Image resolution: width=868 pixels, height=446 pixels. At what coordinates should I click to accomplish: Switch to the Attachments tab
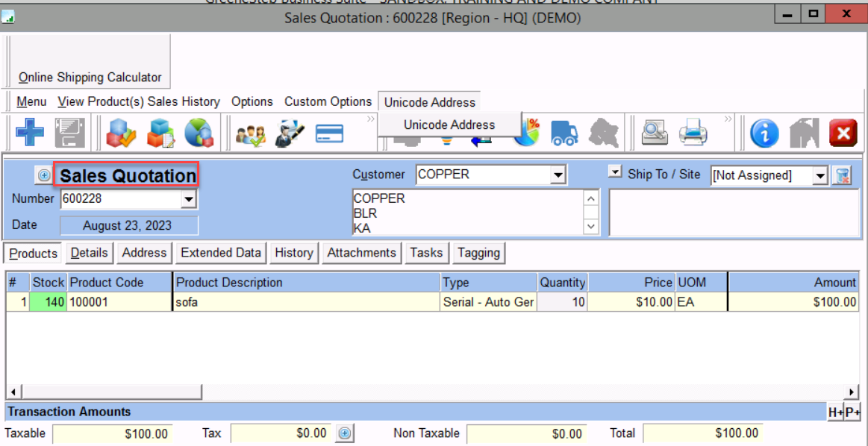pos(361,253)
